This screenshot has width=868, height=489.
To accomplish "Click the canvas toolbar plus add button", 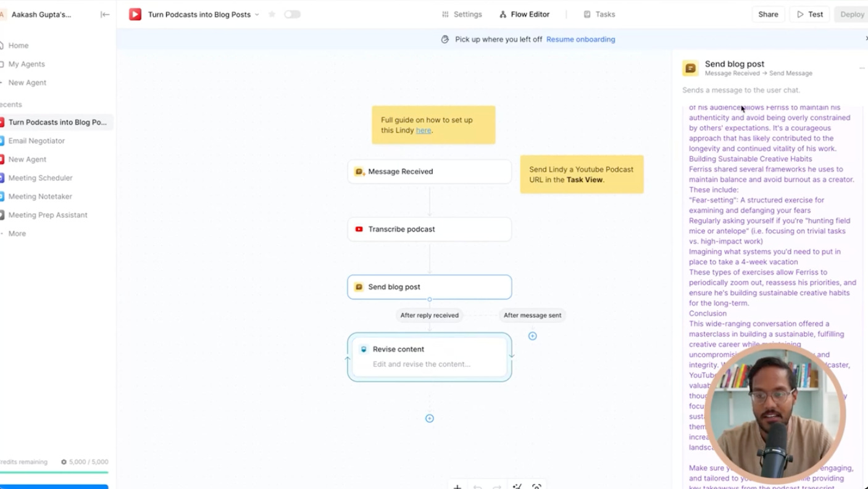I will point(457,487).
